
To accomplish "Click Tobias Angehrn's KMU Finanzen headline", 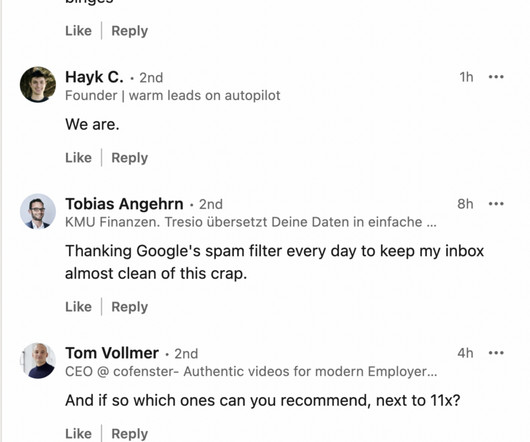I will click(251, 222).
